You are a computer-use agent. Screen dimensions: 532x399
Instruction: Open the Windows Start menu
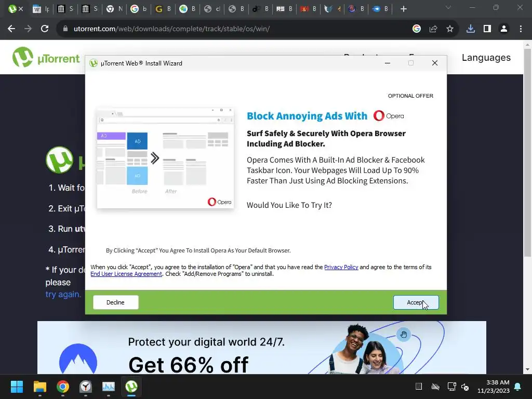pyautogui.click(x=17, y=387)
